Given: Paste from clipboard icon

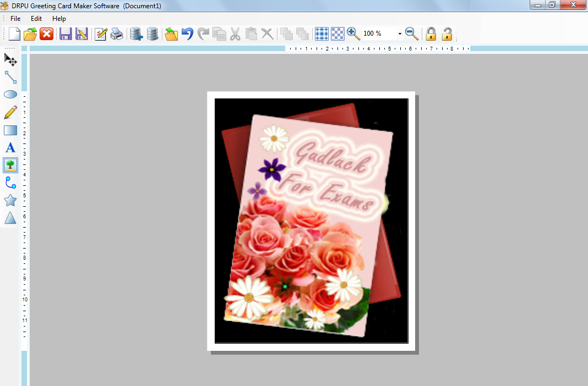Looking at the screenshot, I should coord(251,34).
